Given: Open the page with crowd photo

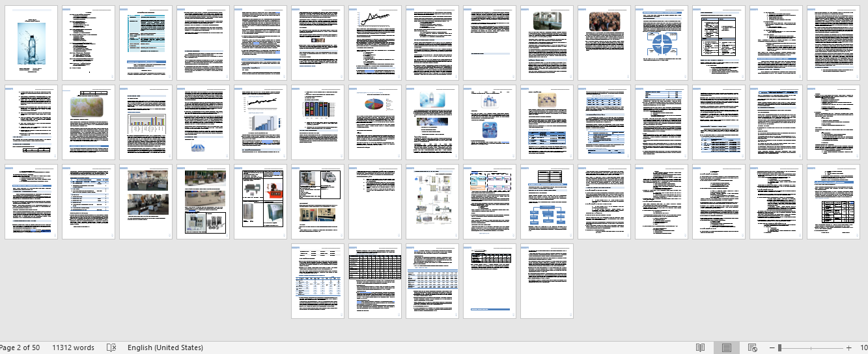Looking at the screenshot, I should tap(604, 43).
